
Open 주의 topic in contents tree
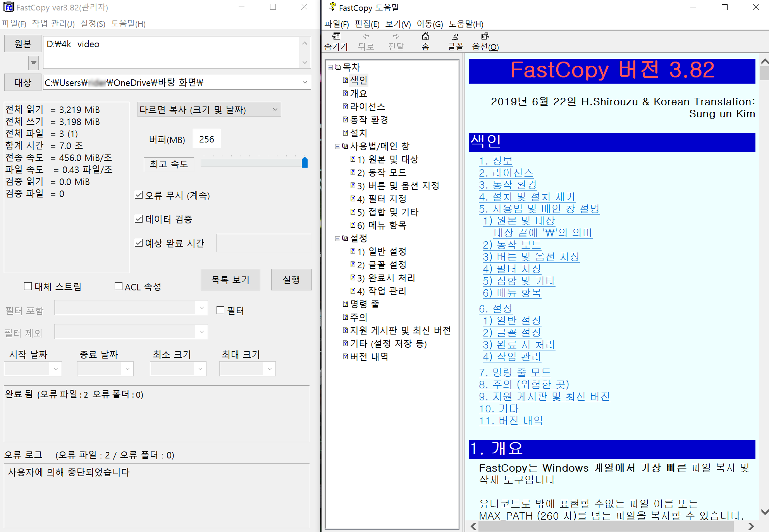click(358, 317)
